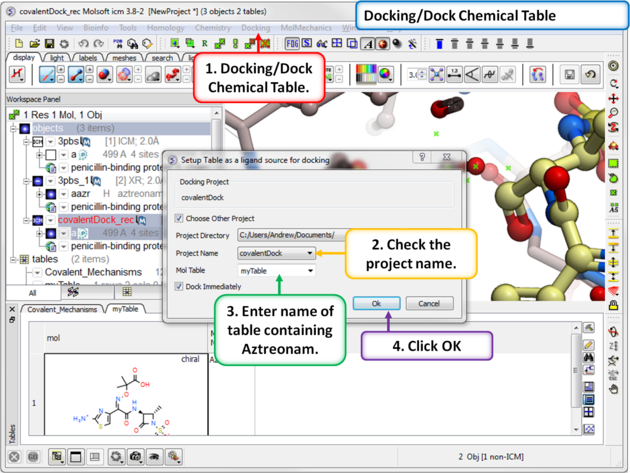
Task: Click the Save floppy-disk toolbar icon
Action: 49,43
